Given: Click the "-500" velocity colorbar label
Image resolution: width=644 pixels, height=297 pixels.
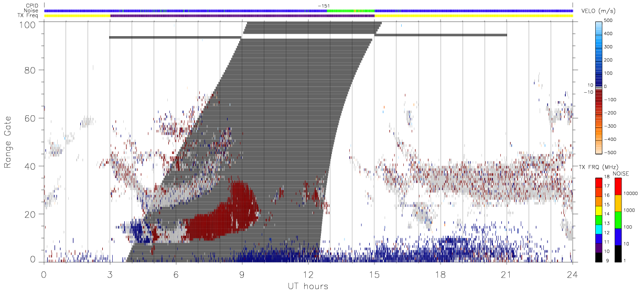Looking at the screenshot, I should (609, 152).
